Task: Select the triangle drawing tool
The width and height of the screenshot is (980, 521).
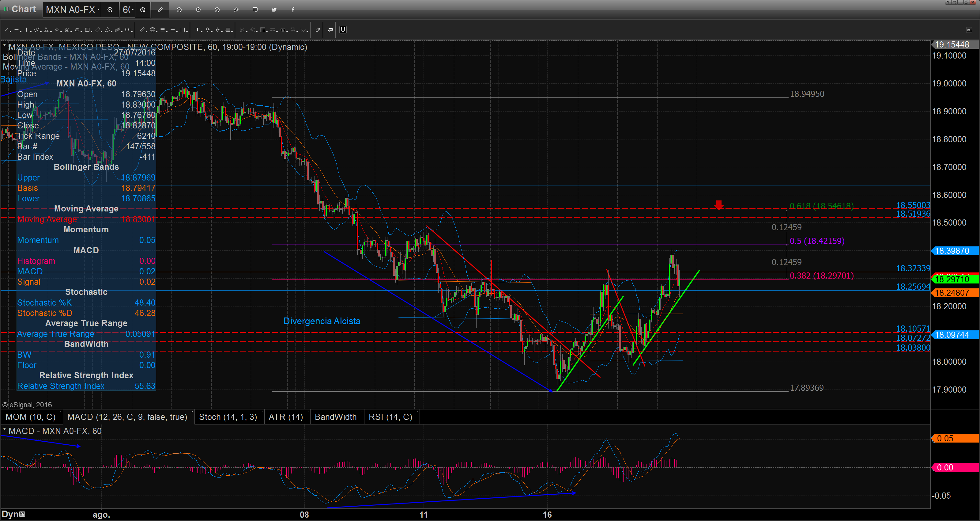Action: [108, 30]
